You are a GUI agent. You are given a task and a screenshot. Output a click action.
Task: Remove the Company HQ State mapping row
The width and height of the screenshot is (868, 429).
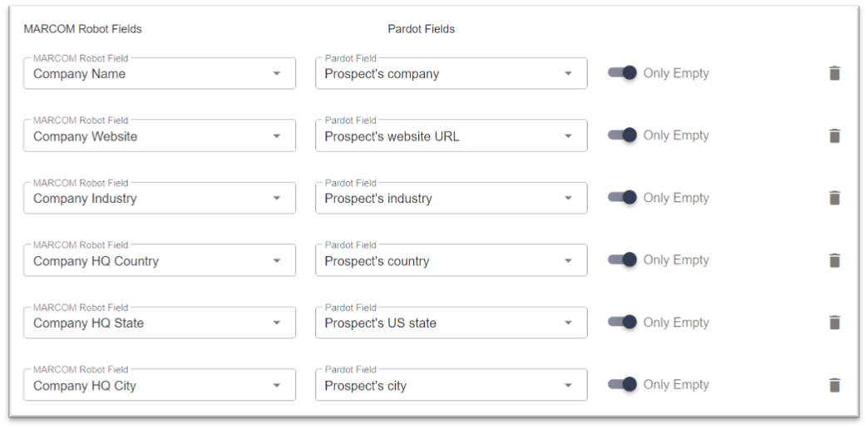point(835,322)
